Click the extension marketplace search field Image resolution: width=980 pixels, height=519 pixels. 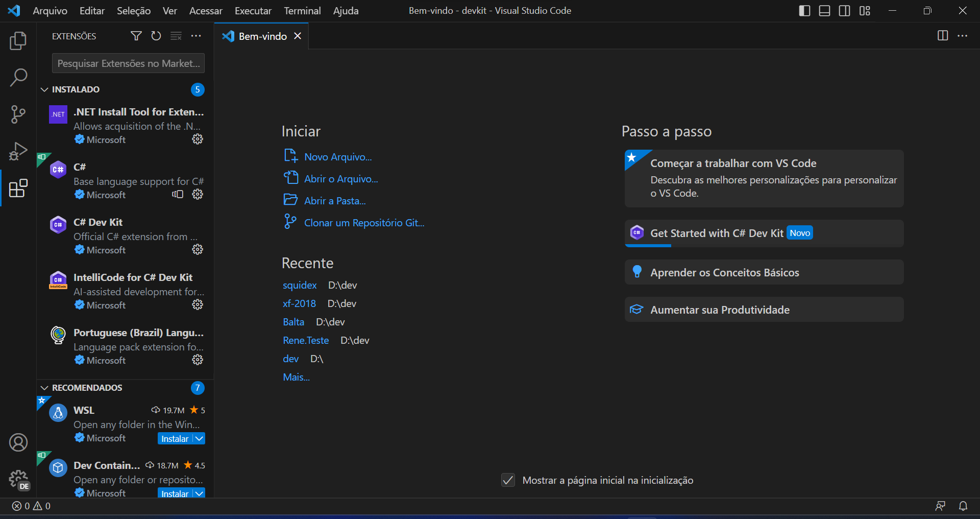[128, 63]
